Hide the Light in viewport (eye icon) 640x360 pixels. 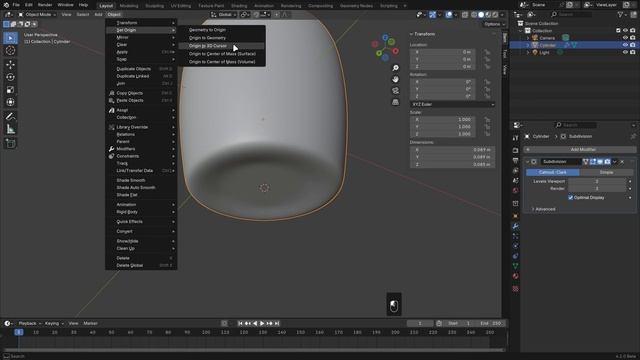pos(625,53)
